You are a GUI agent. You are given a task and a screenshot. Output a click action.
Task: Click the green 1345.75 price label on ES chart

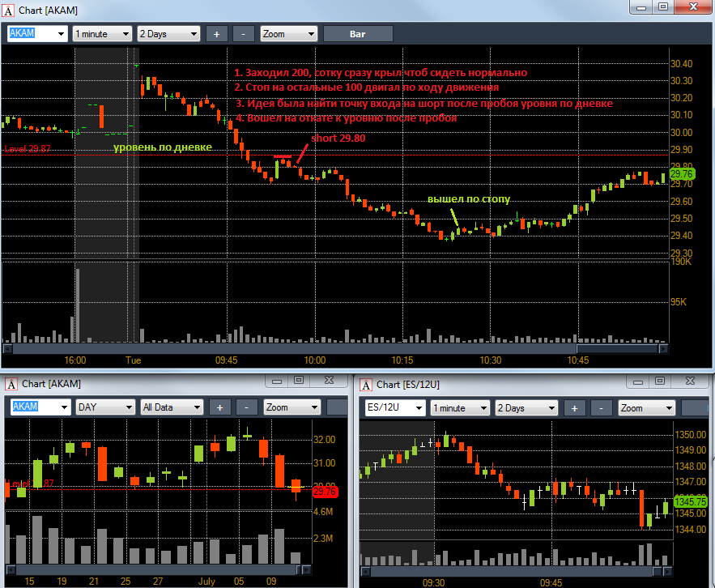691,502
